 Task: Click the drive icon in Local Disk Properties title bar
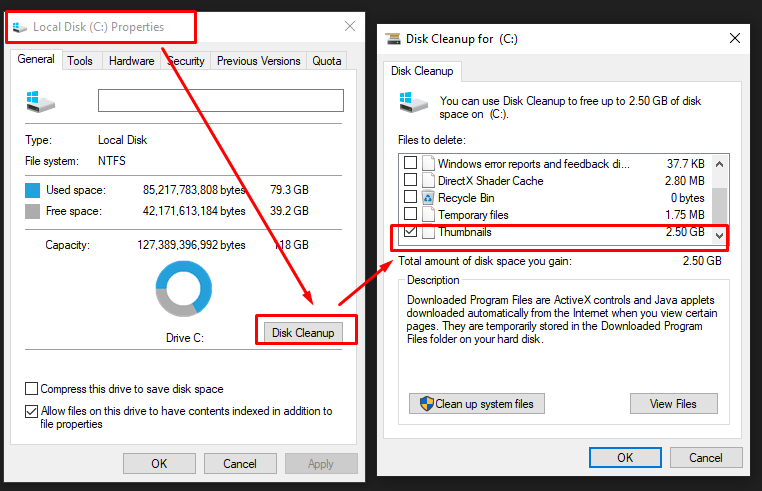[x=19, y=27]
